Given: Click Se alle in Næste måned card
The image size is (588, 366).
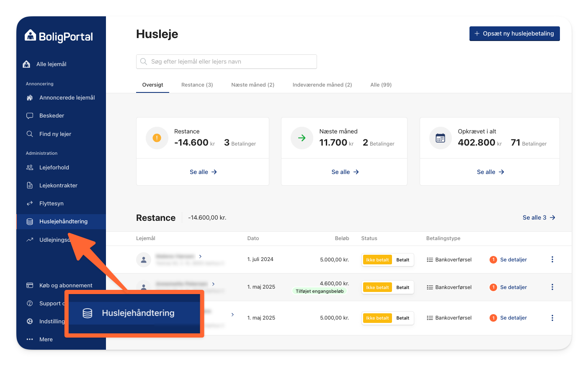Looking at the screenshot, I should (x=345, y=172).
